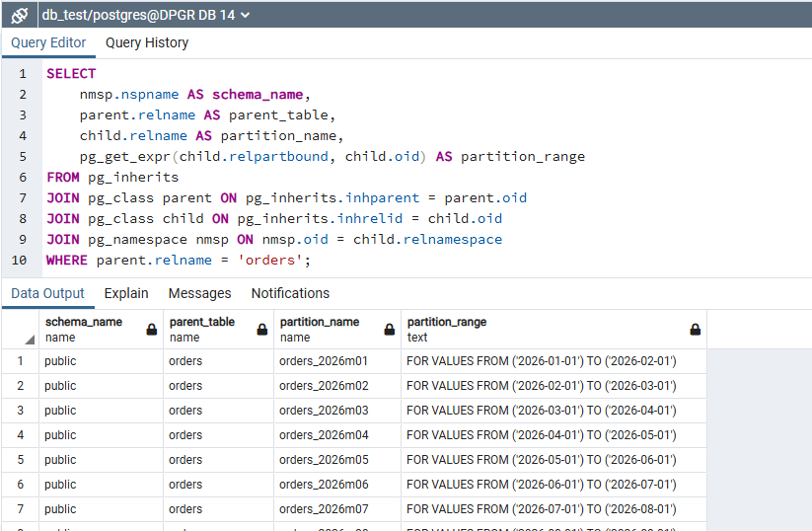Click range cell FROM '2026-07-01' TO '2026-08-01'
This screenshot has width=812, height=531.
click(554, 509)
